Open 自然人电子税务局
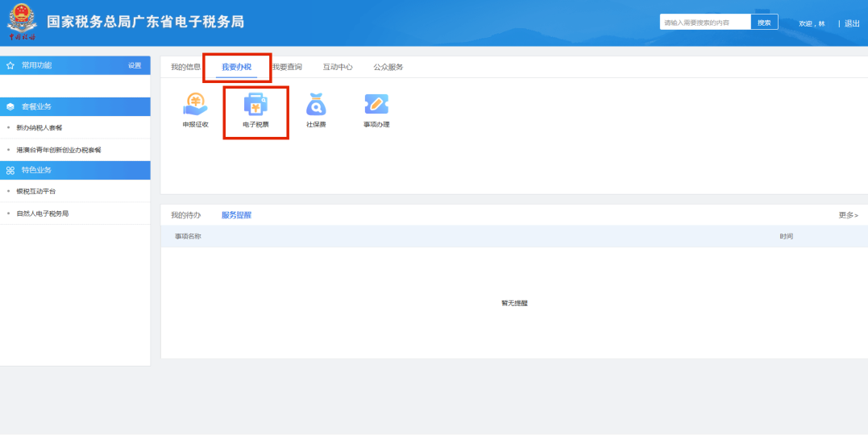Screen dimensions: 868x435 tap(43, 213)
